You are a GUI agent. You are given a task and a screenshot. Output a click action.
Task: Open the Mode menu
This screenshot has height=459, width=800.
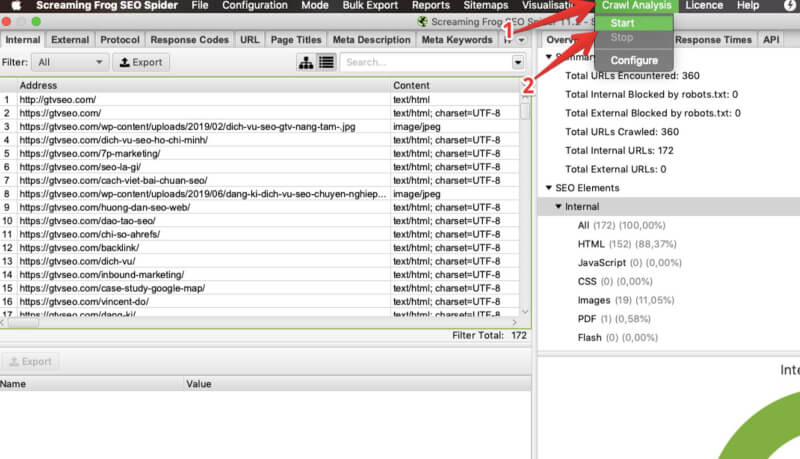pos(315,6)
